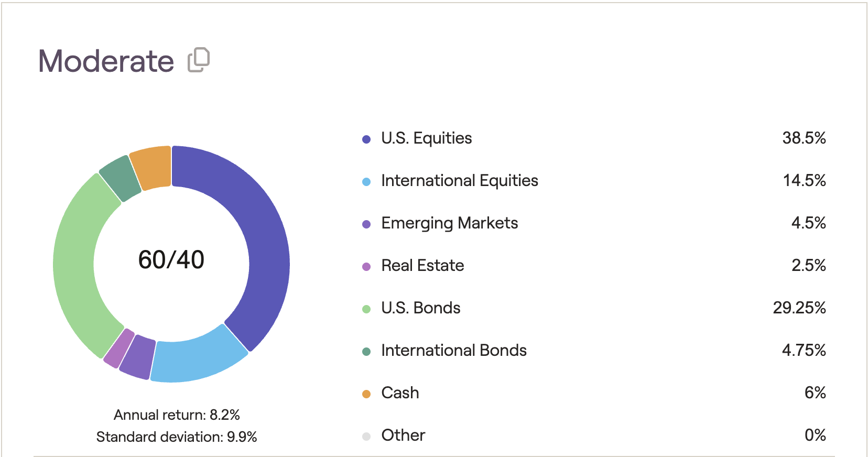868x457 pixels.
Task: Select the 29.25% allocation value
Action: (799, 308)
